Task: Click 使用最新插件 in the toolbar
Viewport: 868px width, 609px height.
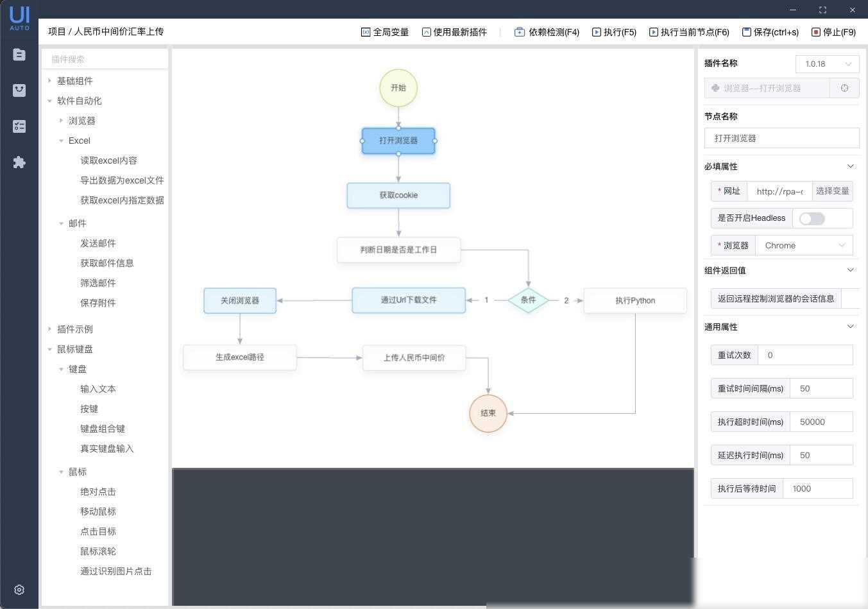Action: pos(460,32)
